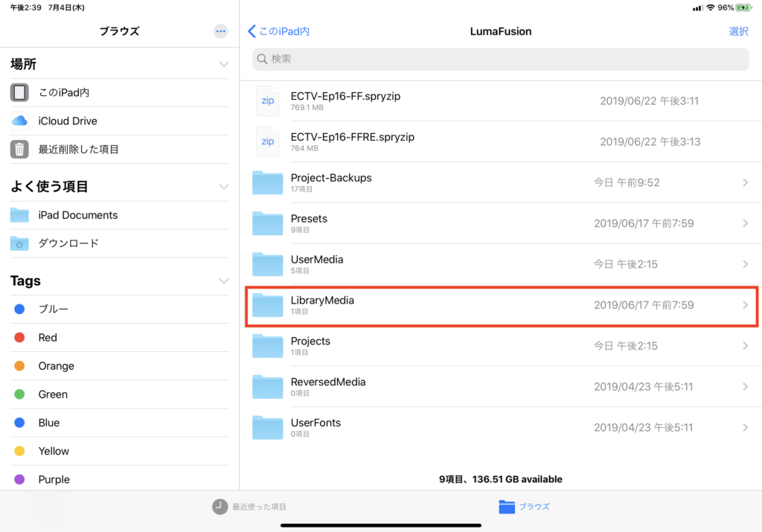762x532 pixels.
Task: Collapse the よく使う項目 section
Action: (x=223, y=187)
